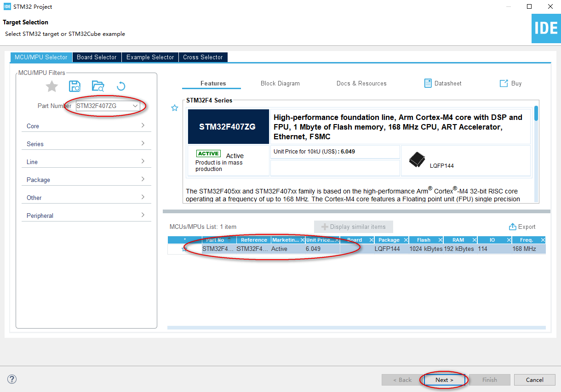561x392 pixels.
Task: Click the Buy link text
Action: point(516,83)
